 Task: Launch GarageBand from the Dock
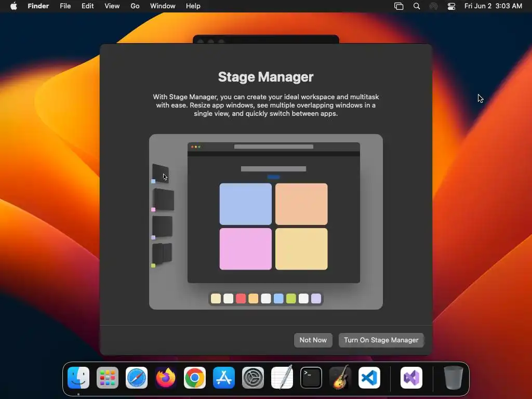coord(340,378)
